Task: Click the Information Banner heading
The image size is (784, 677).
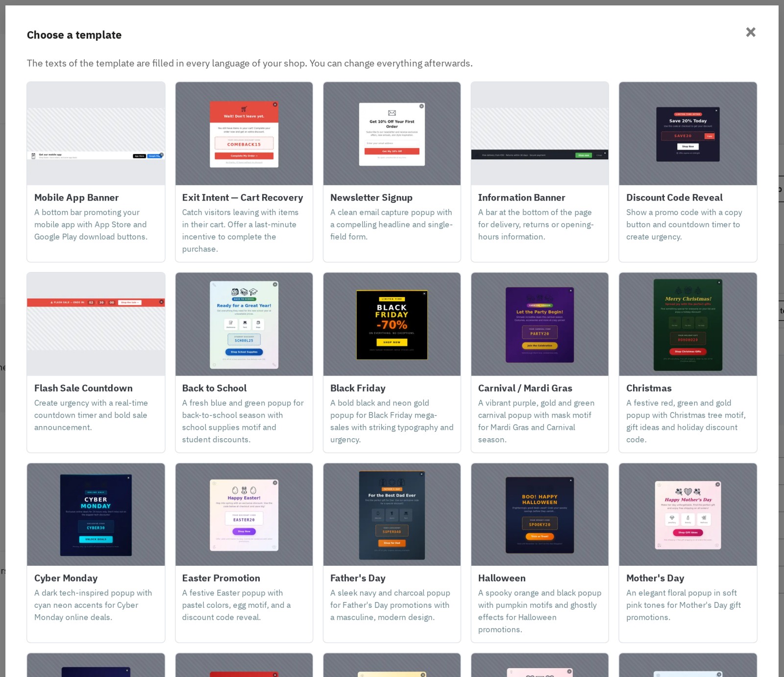Action: (x=522, y=198)
